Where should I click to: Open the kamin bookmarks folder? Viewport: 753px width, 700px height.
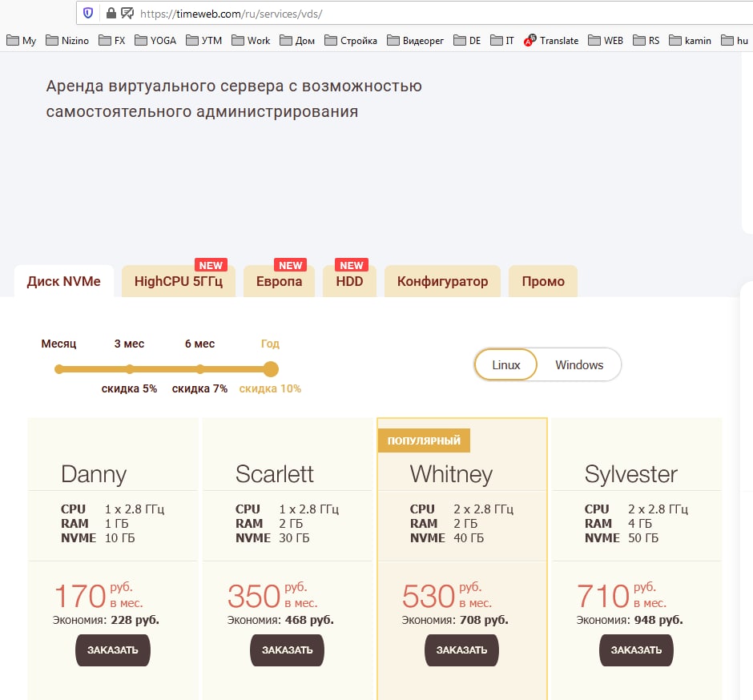pyautogui.click(x=690, y=40)
